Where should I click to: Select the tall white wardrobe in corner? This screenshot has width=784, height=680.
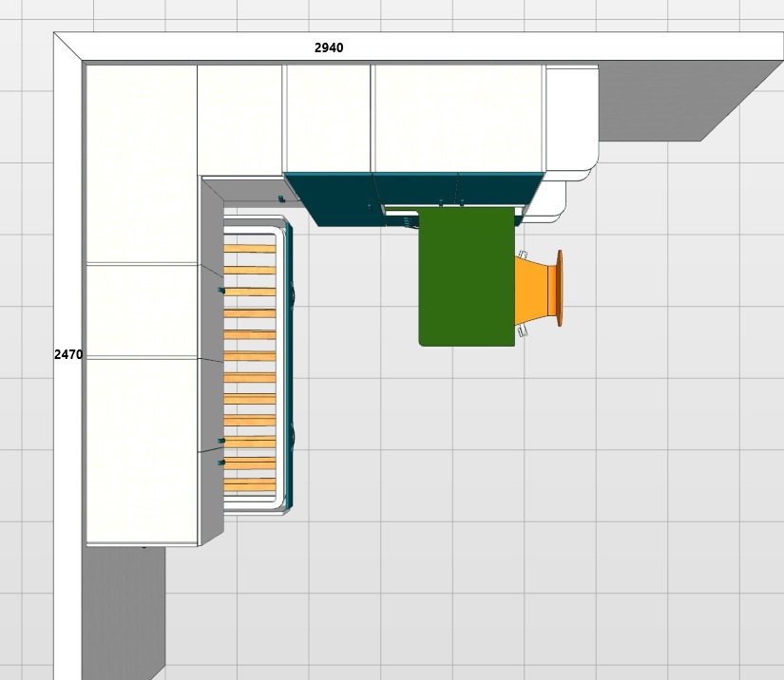(x=142, y=164)
